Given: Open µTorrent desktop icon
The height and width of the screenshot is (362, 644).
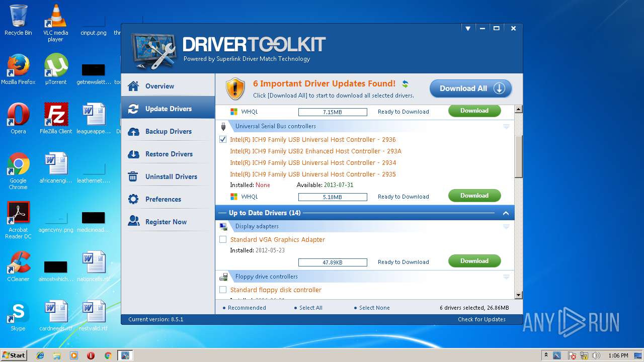Looking at the screenshot, I should (55, 69).
